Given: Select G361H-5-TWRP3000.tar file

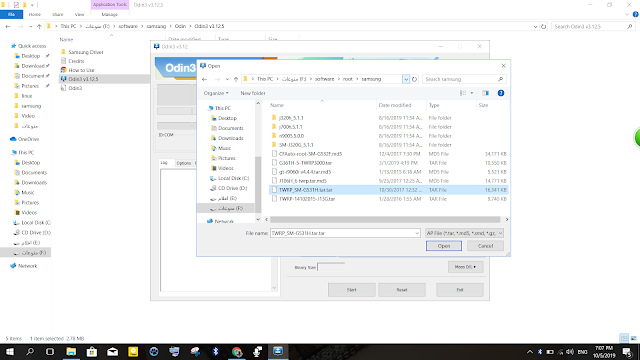Looking at the screenshot, I should tap(305, 163).
